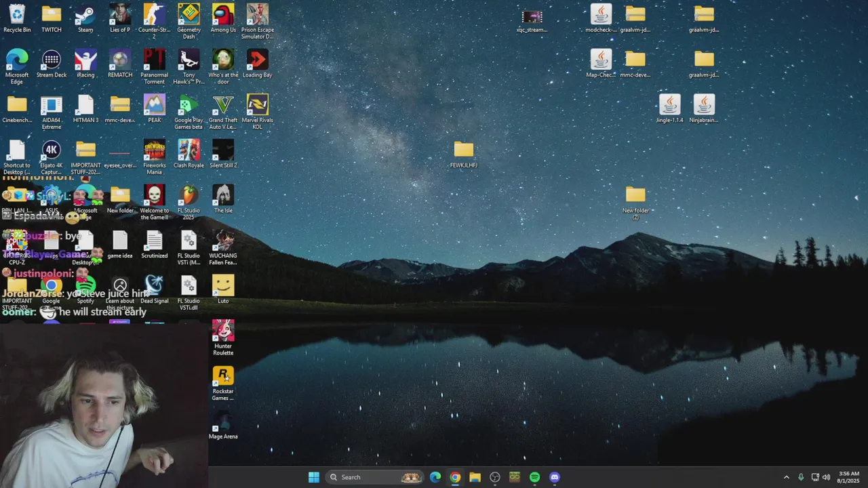The height and width of the screenshot is (488, 868).
Task: Select the HITMAN 3 shortcut
Action: (x=85, y=109)
